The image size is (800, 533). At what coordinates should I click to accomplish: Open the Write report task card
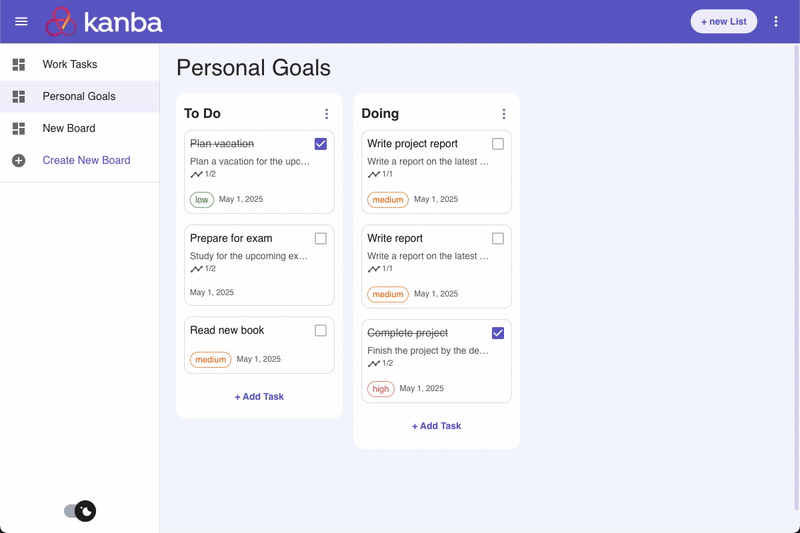pos(436,266)
